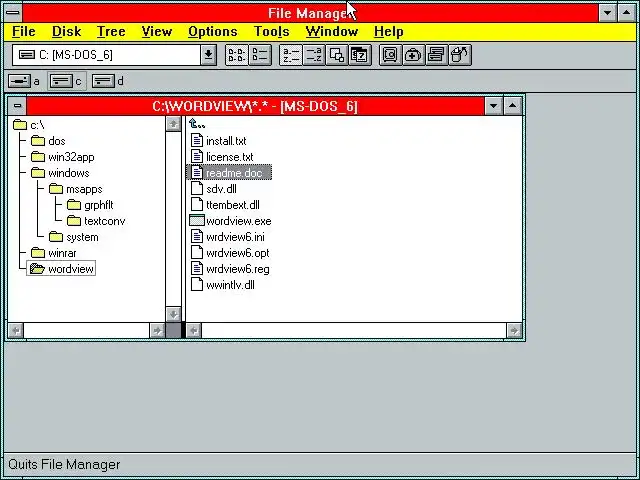Open the File menu

point(24,31)
